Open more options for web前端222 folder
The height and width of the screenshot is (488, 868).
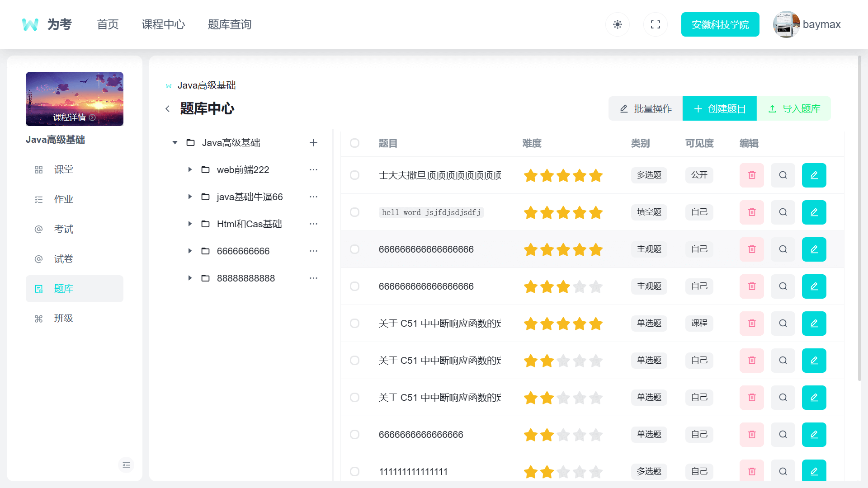pos(313,170)
